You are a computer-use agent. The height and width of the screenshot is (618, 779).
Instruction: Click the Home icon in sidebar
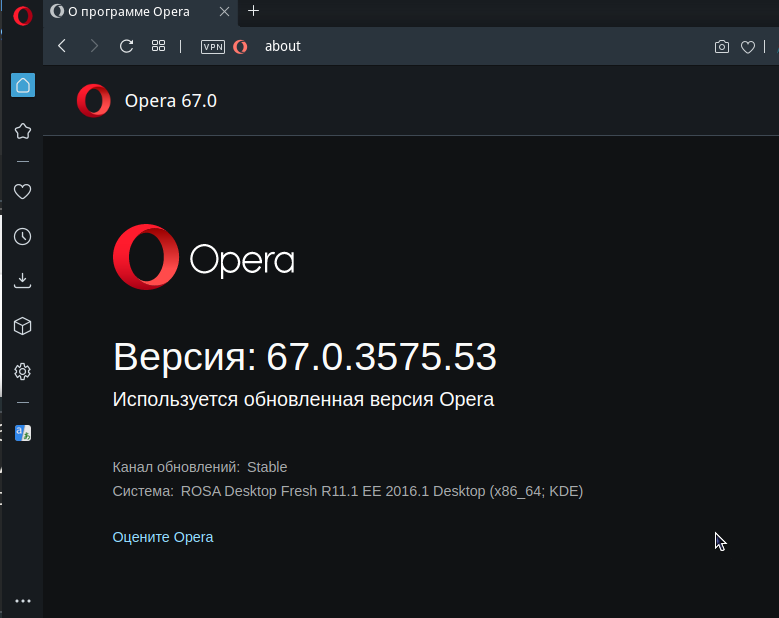[x=23, y=85]
